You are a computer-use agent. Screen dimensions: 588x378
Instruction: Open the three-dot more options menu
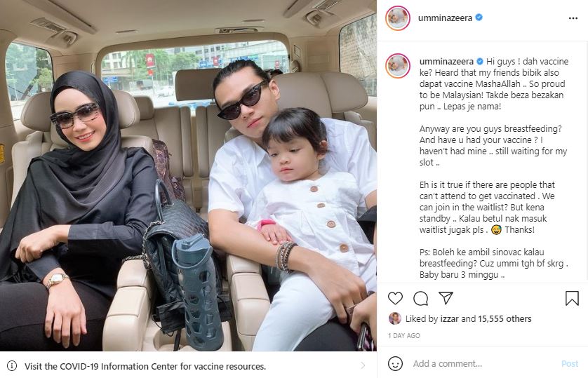[573, 18]
